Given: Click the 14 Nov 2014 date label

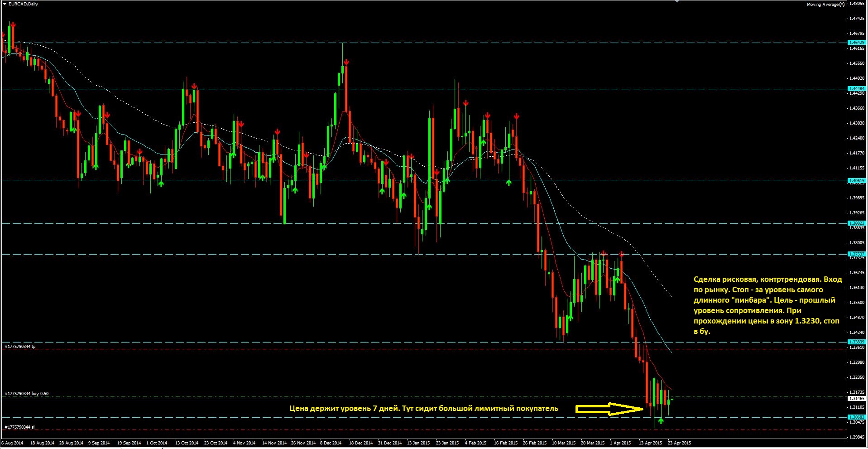Looking at the screenshot, I should click(274, 443).
